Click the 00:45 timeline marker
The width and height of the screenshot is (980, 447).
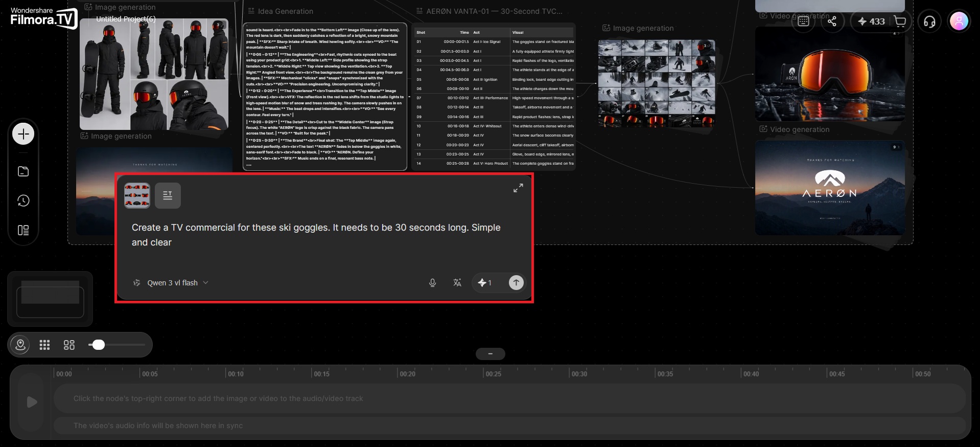coord(836,374)
